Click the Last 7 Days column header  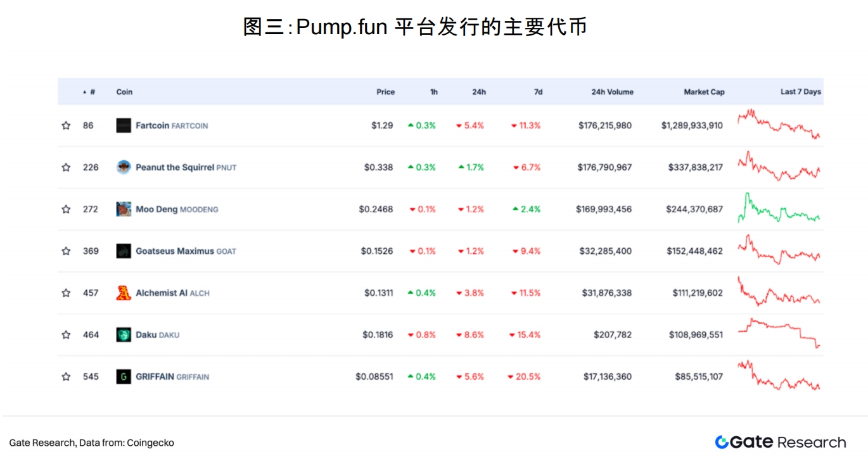(x=801, y=92)
